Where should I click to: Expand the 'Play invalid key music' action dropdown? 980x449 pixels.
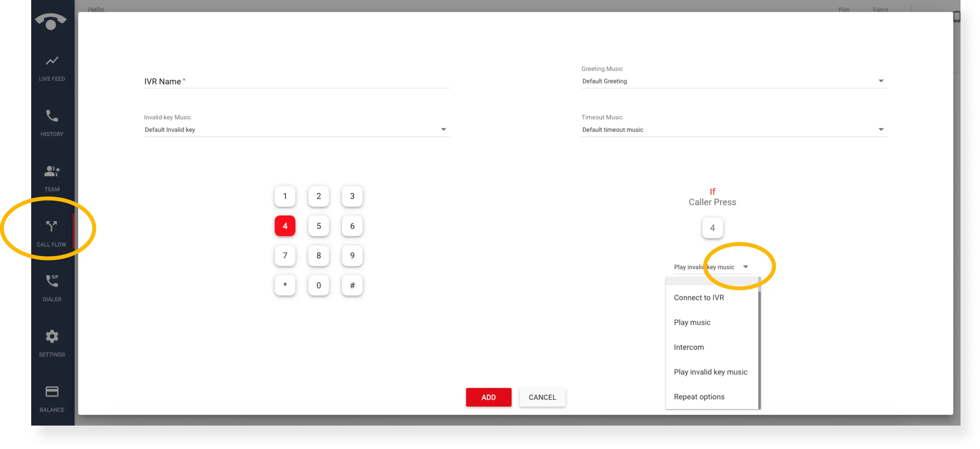[x=744, y=267]
